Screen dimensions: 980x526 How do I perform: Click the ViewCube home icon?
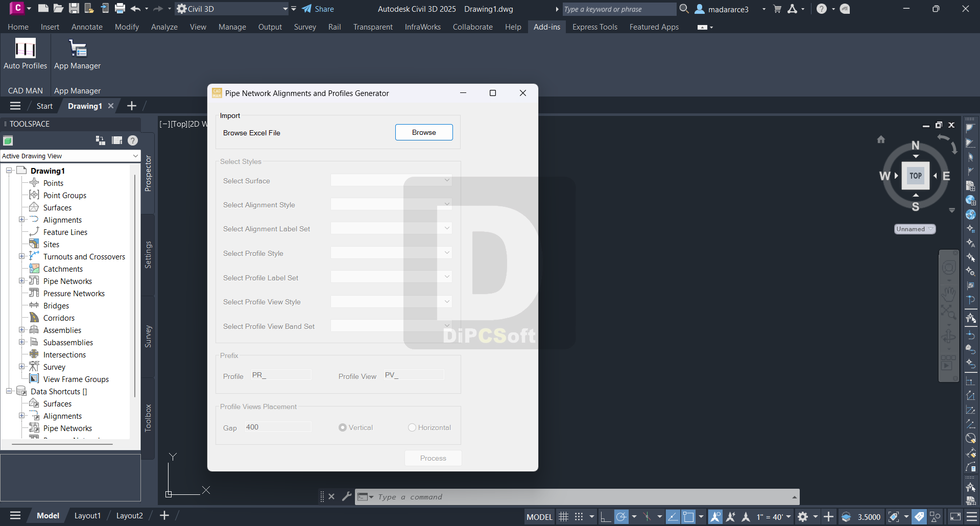click(x=881, y=139)
